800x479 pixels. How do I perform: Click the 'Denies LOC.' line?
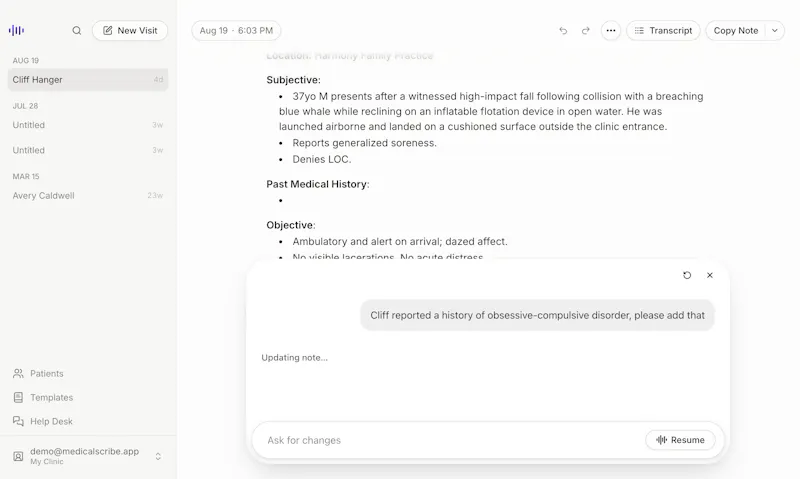click(322, 159)
